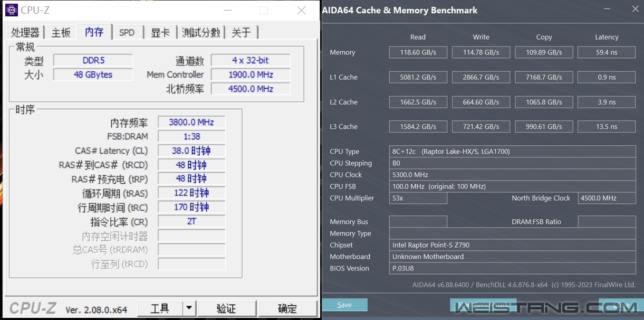Click the 确定 button

287,308
